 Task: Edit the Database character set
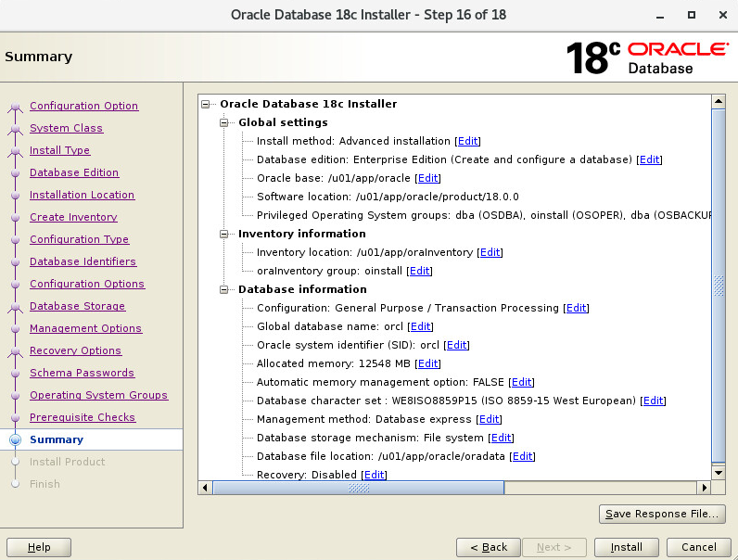tap(654, 401)
